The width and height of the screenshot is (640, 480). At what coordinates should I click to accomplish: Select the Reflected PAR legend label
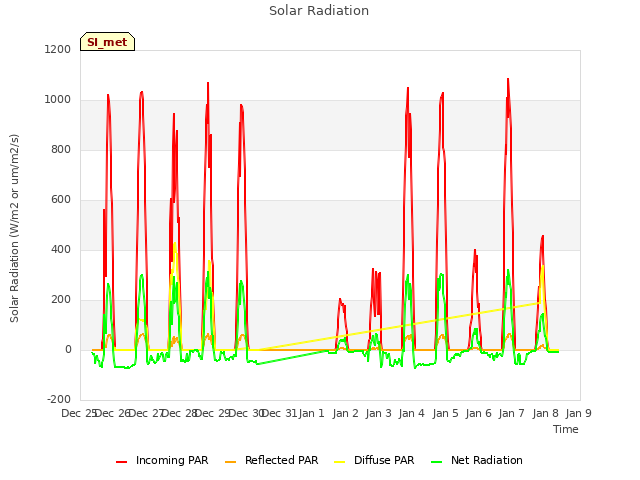[x=281, y=460]
